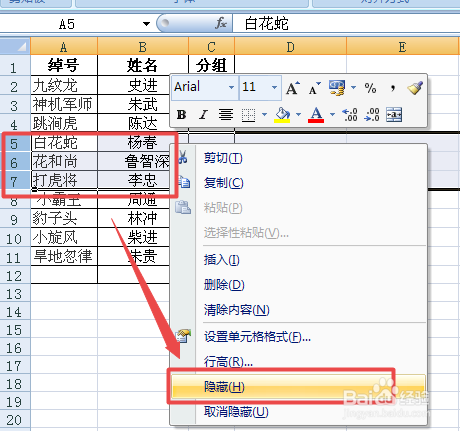The width and height of the screenshot is (460, 431).
Task: Choose 复制(C) from context menu
Action: (x=299, y=183)
